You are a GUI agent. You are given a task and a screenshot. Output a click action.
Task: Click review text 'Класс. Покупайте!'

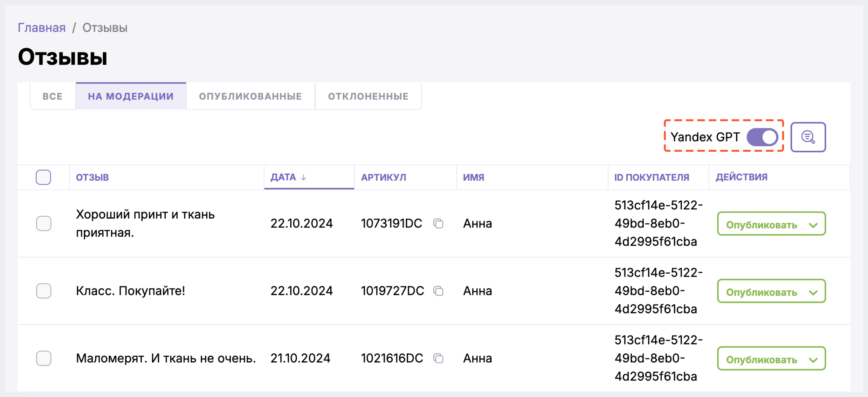[130, 291]
